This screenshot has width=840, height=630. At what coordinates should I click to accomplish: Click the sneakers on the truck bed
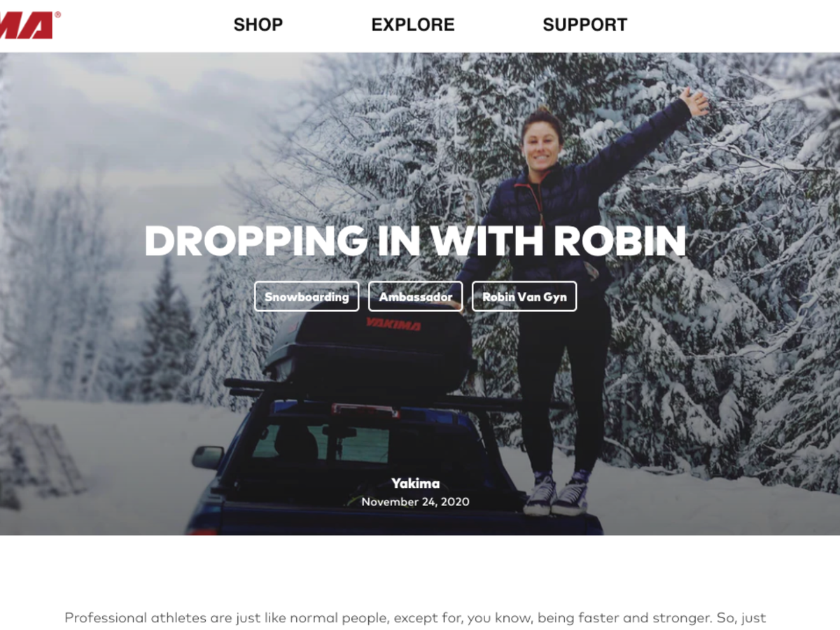556,493
